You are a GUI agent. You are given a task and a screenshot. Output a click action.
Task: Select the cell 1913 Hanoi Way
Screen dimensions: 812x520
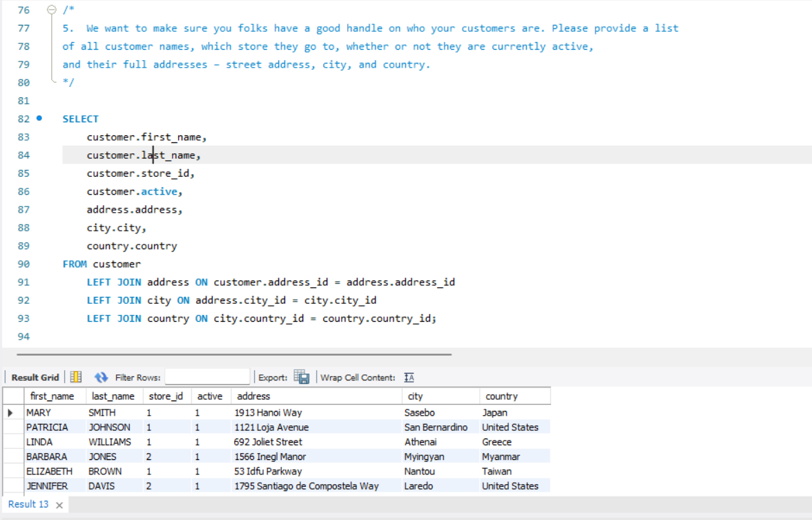316,413
